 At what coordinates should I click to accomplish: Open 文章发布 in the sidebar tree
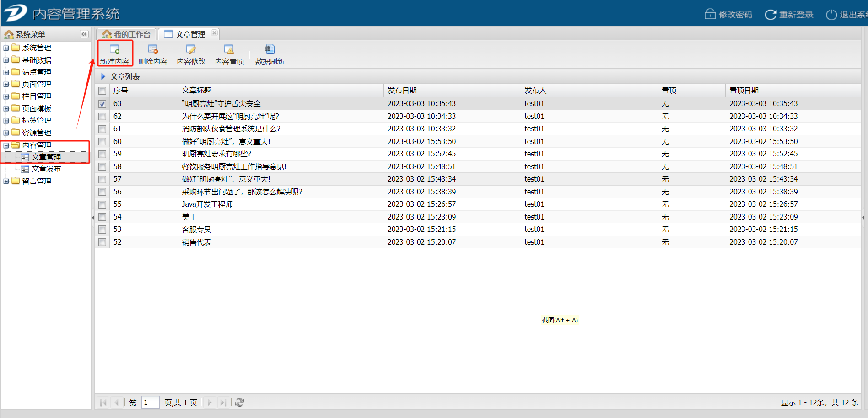tap(46, 169)
